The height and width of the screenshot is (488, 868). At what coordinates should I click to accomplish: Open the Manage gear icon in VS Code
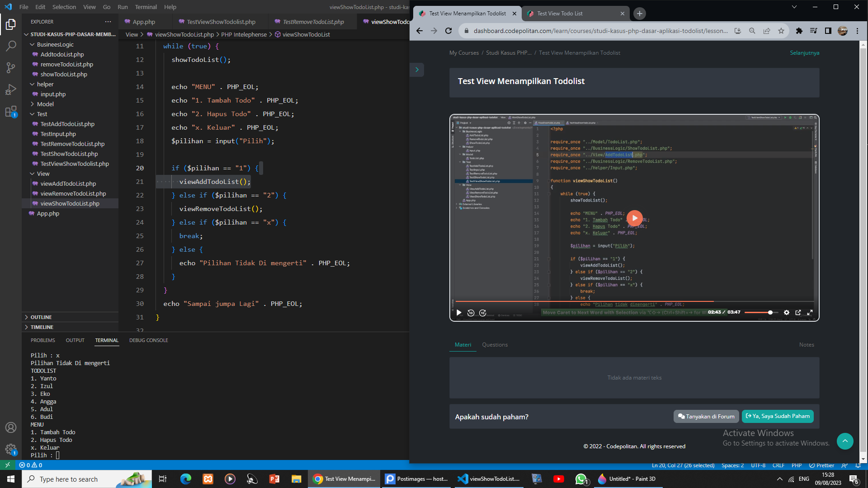(11, 449)
